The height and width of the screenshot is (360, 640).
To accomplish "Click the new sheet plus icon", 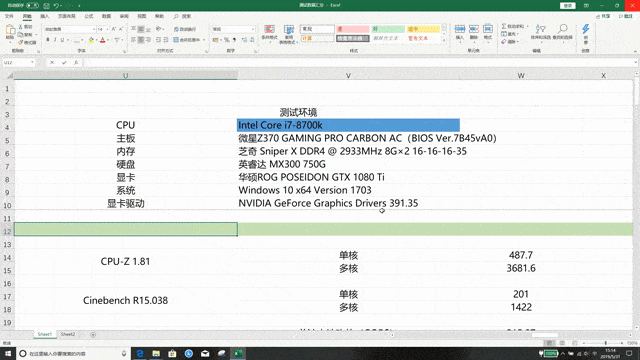I will click(93, 335).
